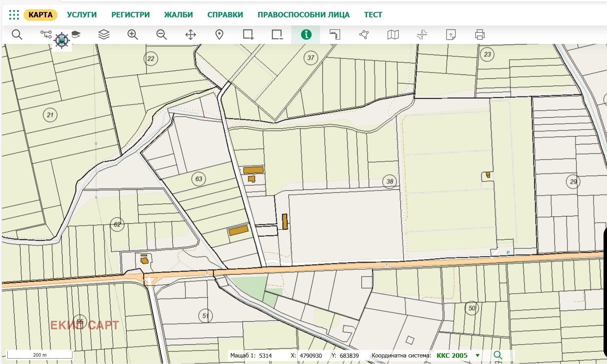Activate the add-to-selection rectangle tool
Screen dimensions: 607x364
[248, 35]
